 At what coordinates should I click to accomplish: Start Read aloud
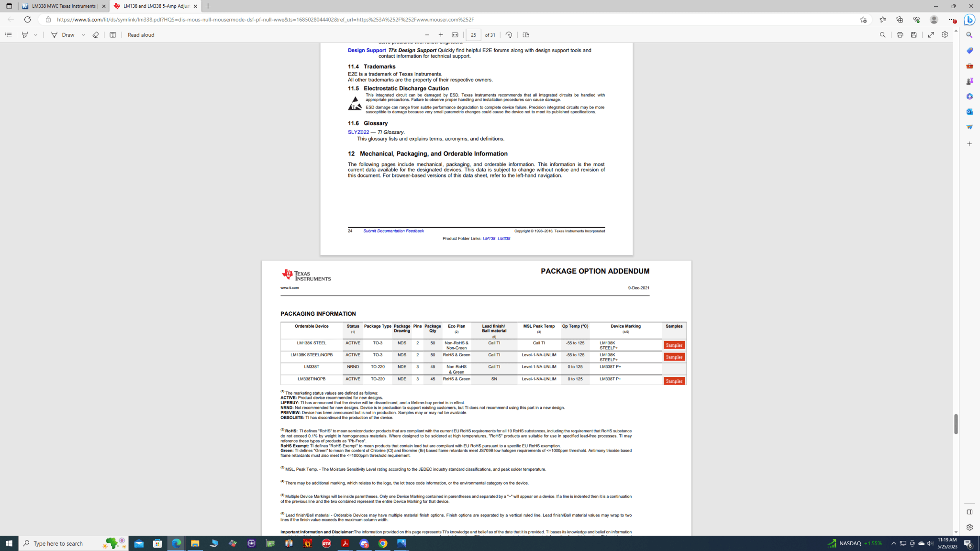[141, 35]
